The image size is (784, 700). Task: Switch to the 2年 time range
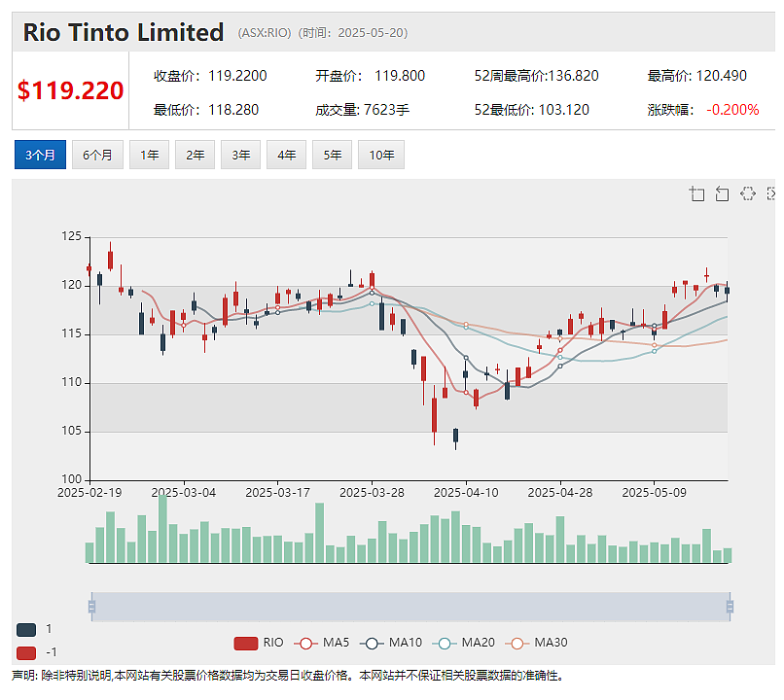195,155
